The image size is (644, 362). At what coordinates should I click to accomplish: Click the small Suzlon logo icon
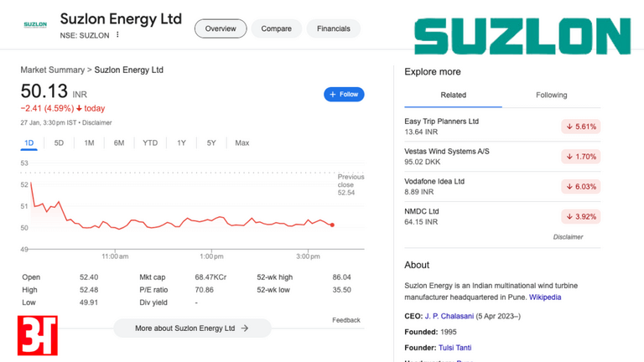(x=35, y=25)
